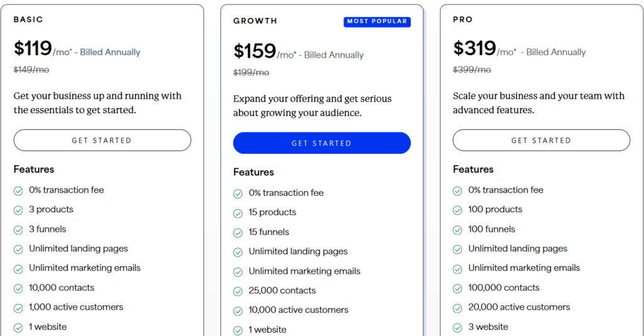Click the 'BASIC' plan heading
Image resolution: width=644 pixels, height=336 pixels.
coord(28,19)
